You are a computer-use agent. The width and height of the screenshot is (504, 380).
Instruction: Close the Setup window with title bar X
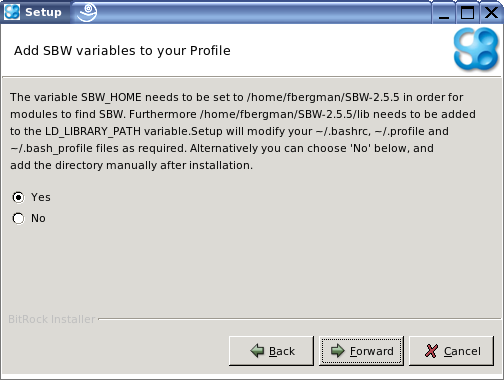point(491,13)
